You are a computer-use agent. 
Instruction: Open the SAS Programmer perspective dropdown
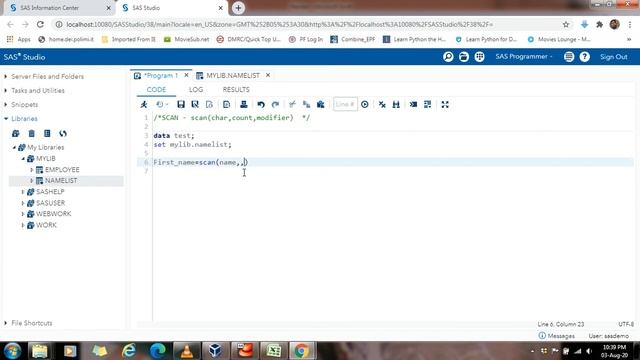tap(524, 57)
